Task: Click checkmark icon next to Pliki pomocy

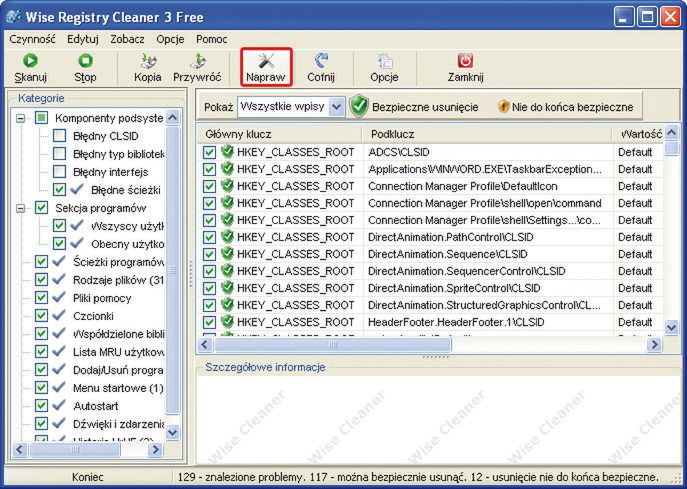Action: tap(59, 298)
